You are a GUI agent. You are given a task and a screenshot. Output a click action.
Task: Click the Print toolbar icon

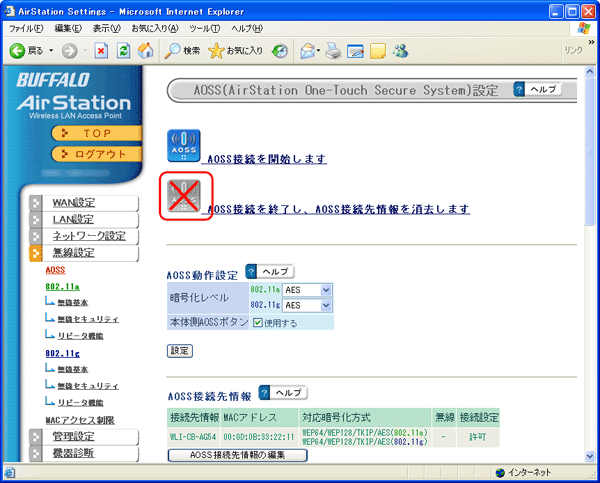(x=332, y=50)
